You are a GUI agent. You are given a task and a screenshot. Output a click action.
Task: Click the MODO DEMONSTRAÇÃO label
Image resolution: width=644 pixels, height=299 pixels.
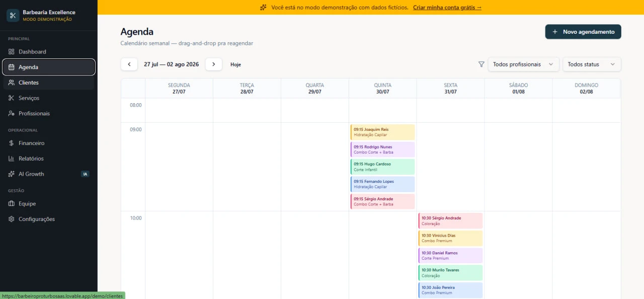click(x=47, y=20)
